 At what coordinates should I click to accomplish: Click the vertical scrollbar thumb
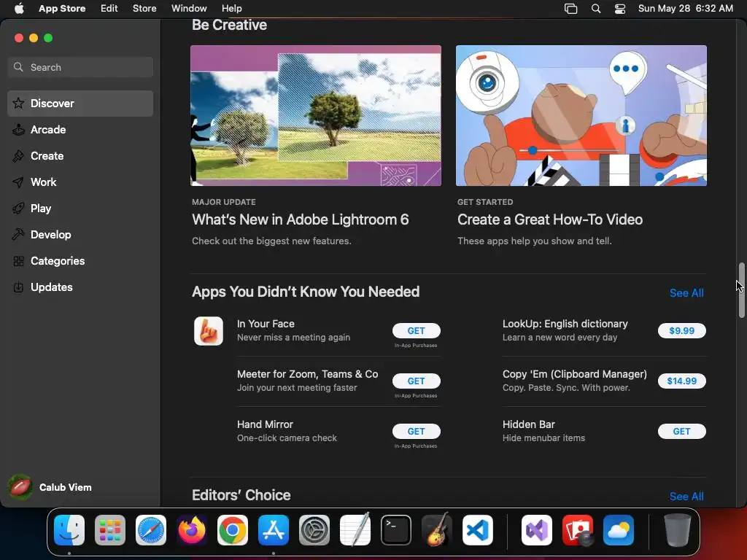(x=741, y=290)
